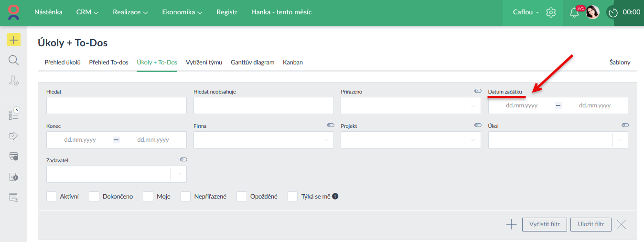
Task: Open settings via the gear icon
Action: point(551,12)
